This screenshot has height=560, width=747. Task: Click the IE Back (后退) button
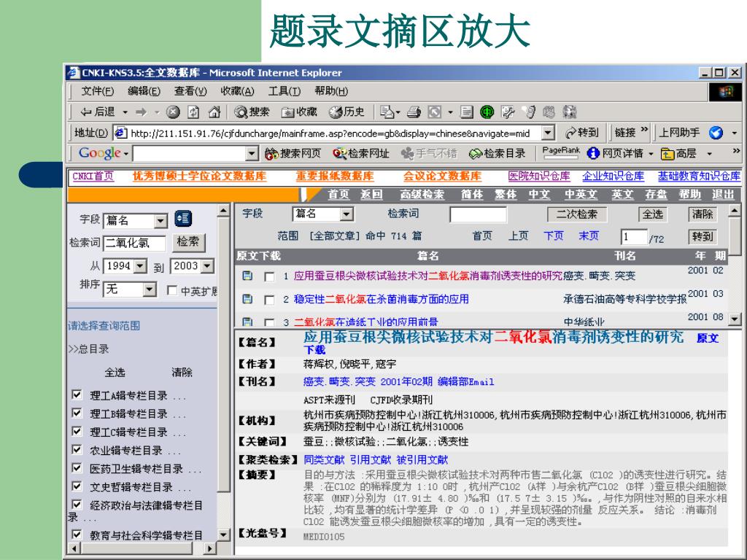click(98, 112)
